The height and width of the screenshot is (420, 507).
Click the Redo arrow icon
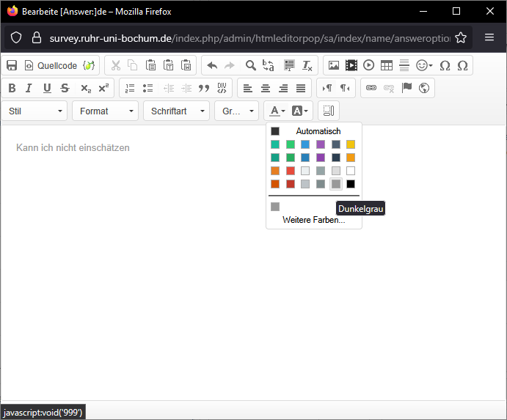coord(230,65)
